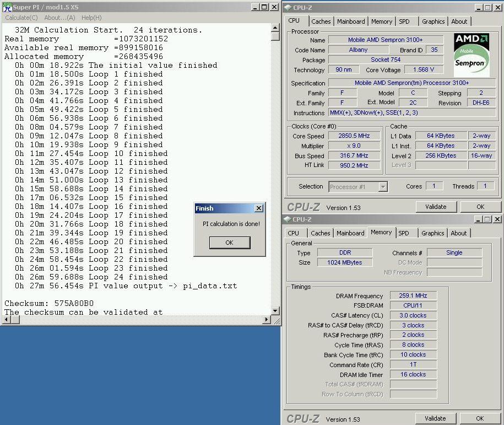This screenshot has width=504, height=425.
Task: Open Memory tab in upper CPU-Z window
Action: 382,21
